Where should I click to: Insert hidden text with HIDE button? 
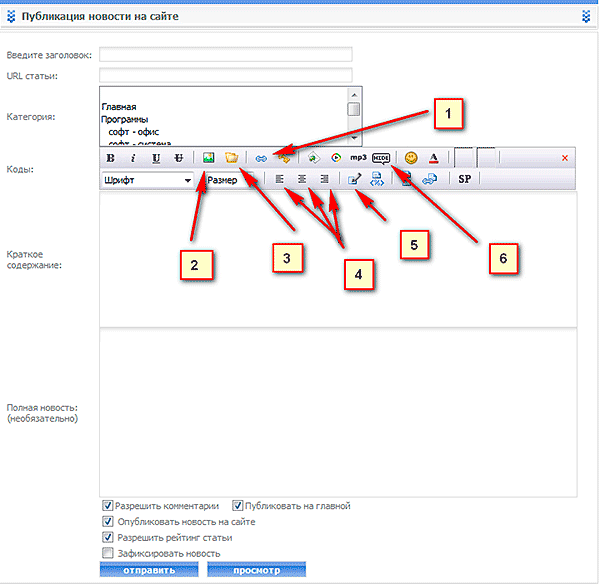tap(381, 158)
